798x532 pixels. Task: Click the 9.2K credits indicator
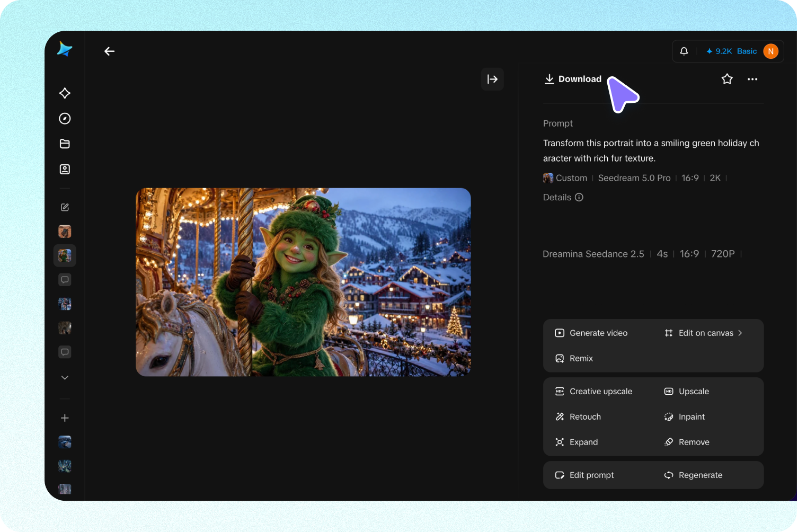719,51
